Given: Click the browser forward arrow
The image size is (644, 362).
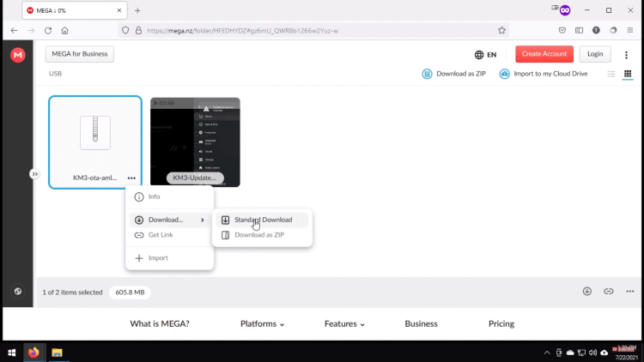Looking at the screenshot, I should click(x=31, y=30).
